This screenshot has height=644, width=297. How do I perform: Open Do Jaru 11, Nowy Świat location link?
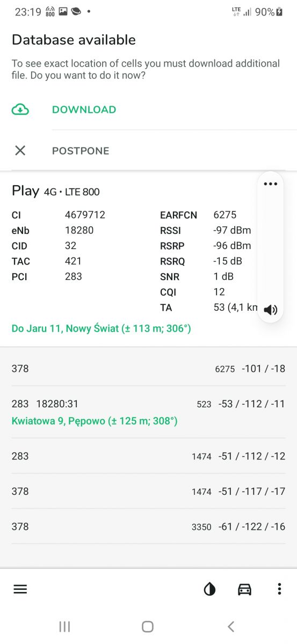102,328
